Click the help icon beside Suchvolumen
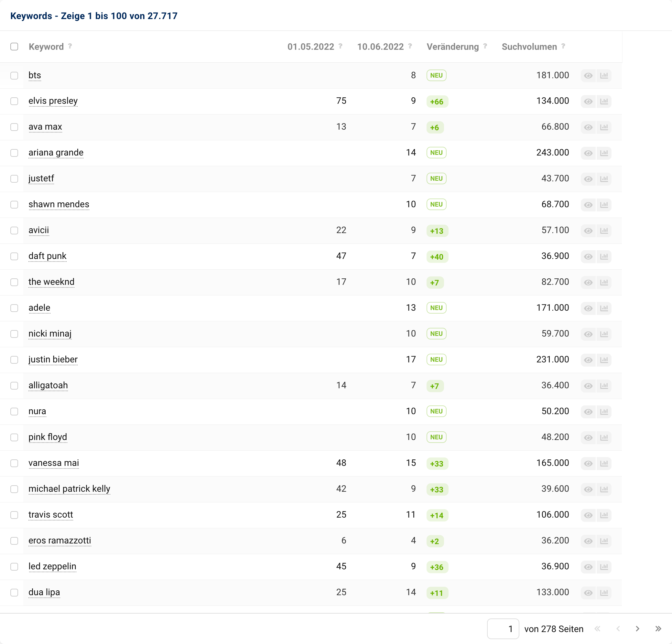The image size is (672, 644). click(x=563, y=46)
